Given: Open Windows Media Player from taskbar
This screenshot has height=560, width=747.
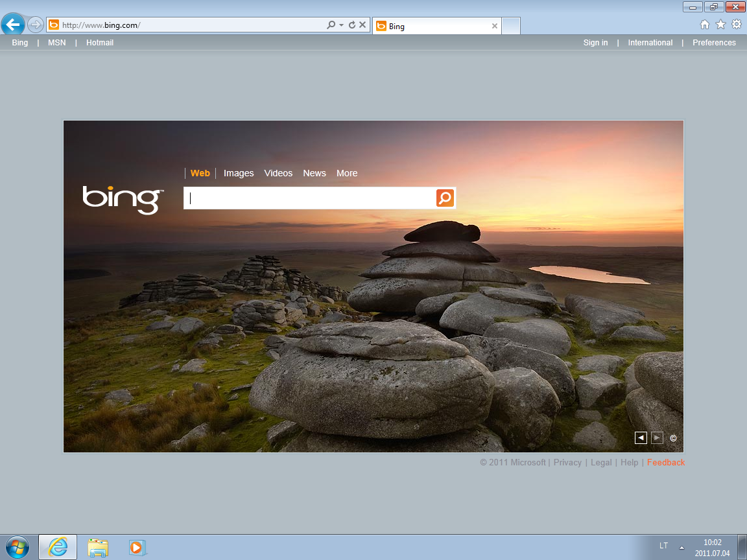Looking at the screenshot, I should tap(136, 547).
